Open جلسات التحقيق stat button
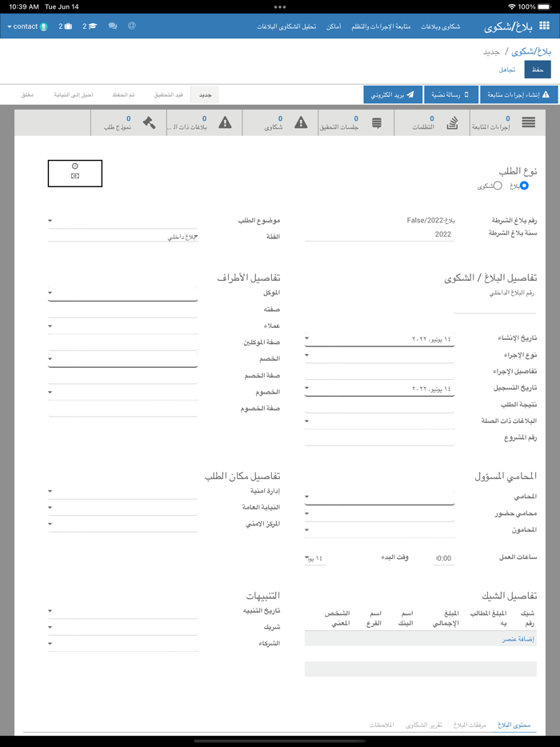 pyautogui.click(x=360, y=123)
